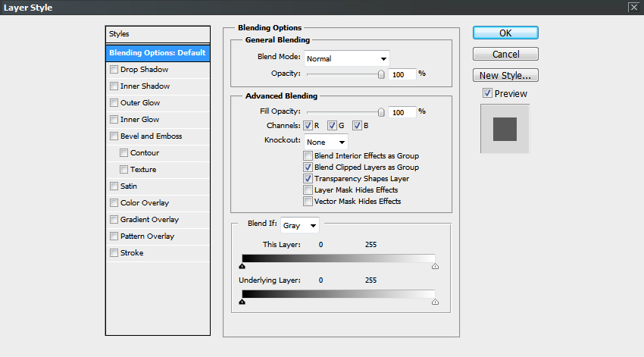Click the Cancel button
This screenshot has height=357, width=644.
pyautogui.click(x=505, y=55)
